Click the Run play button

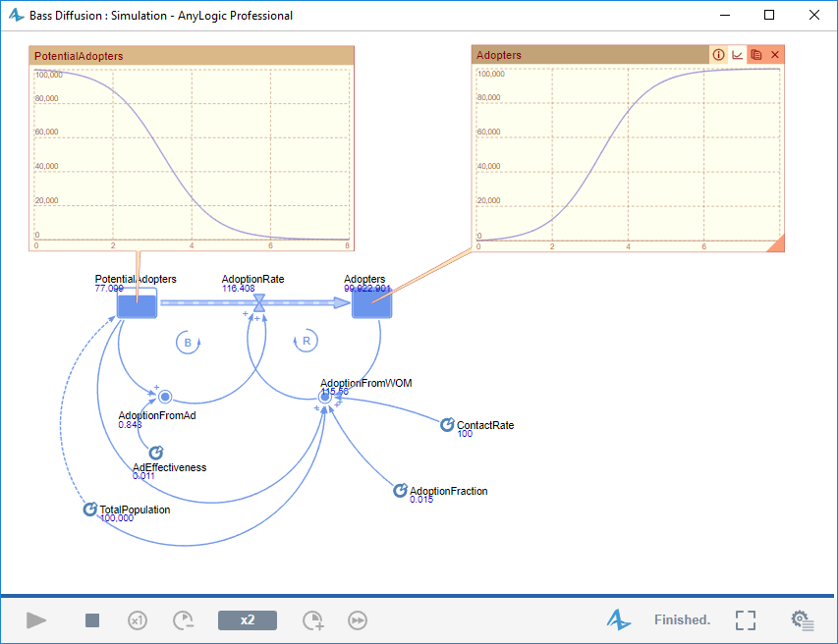pos(36,619)
